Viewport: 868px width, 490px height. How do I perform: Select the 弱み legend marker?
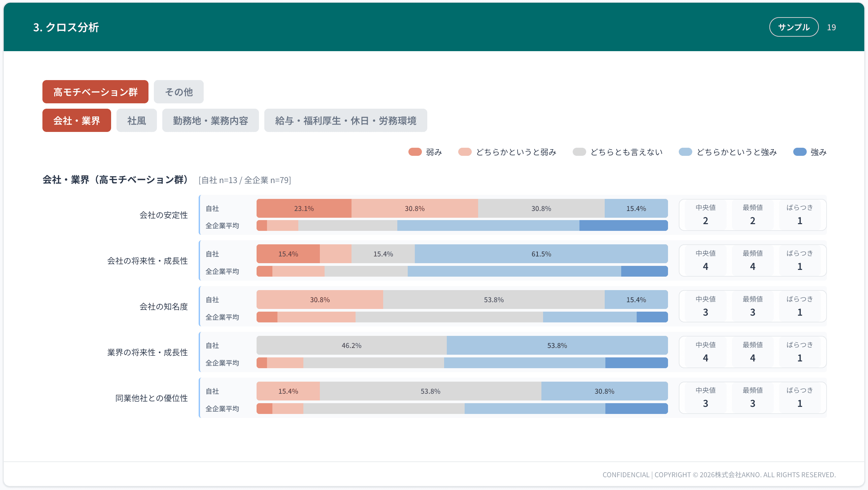(415, 152)
